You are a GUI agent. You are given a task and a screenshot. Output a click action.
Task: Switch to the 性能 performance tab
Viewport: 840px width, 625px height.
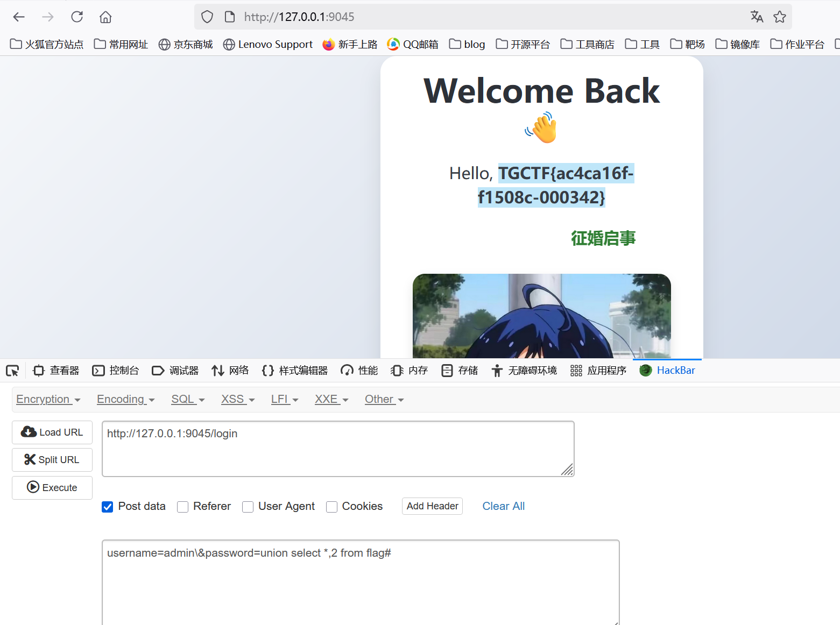click(x=359, y=371)
